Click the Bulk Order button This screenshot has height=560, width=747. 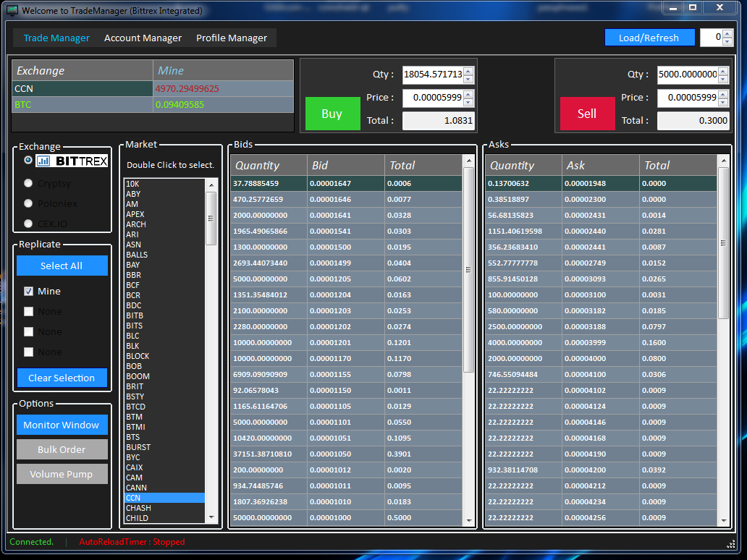[62, 449]
